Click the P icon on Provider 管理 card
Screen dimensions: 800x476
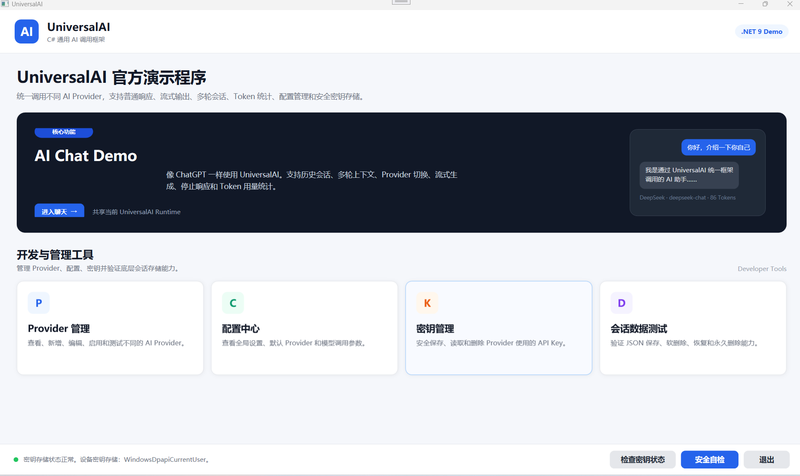[39, 303]
